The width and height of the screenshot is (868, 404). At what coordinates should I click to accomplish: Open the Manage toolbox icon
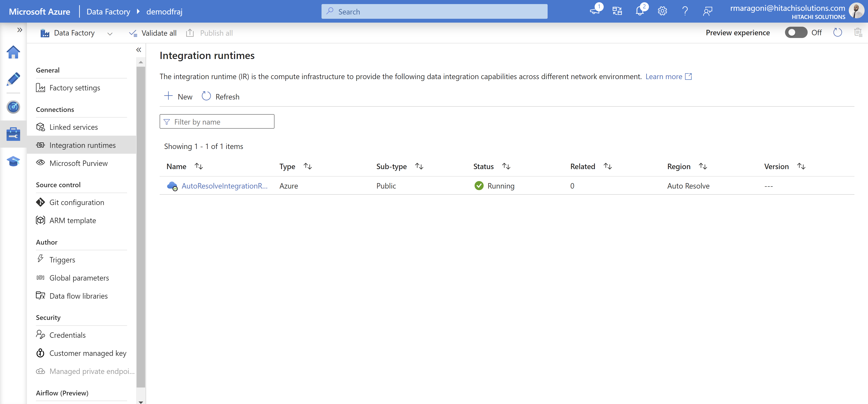point(13,134)
